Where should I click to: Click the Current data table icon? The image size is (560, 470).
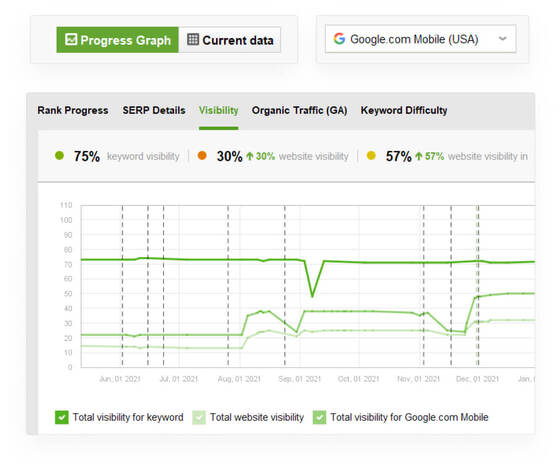coord(193,39)
